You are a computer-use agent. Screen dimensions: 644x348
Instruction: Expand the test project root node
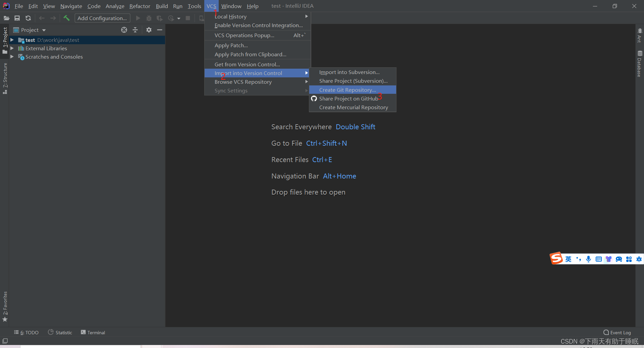12,40
